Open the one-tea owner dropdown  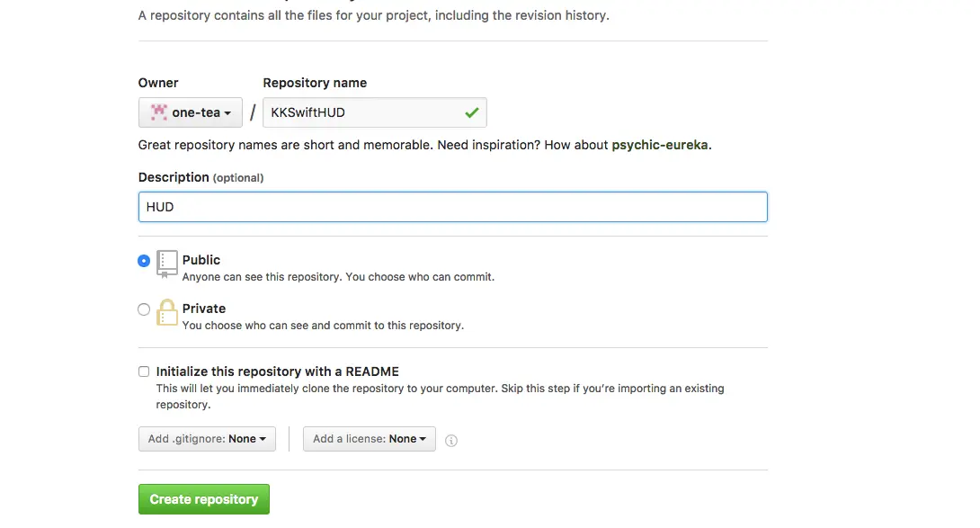(x=190, y=112)
